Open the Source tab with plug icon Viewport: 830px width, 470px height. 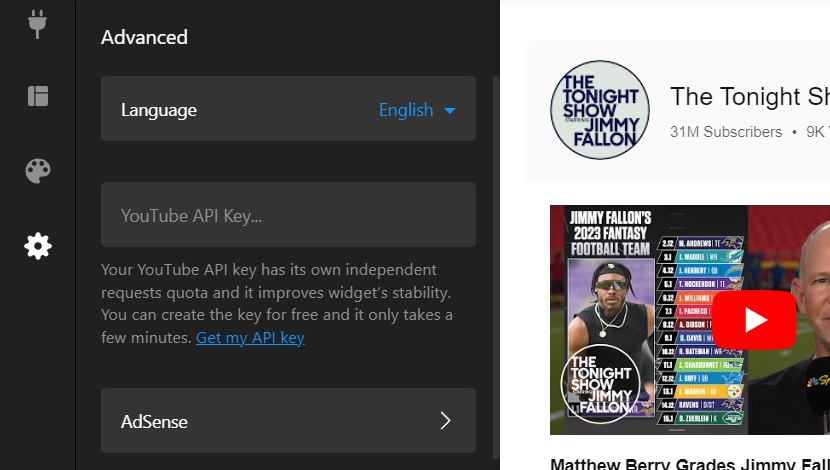38,24
